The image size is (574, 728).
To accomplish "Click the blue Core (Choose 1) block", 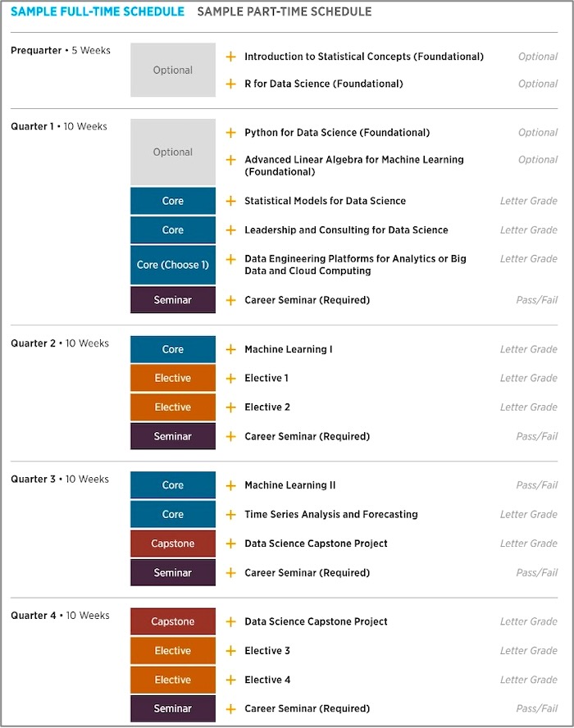I will click(173, 265).
